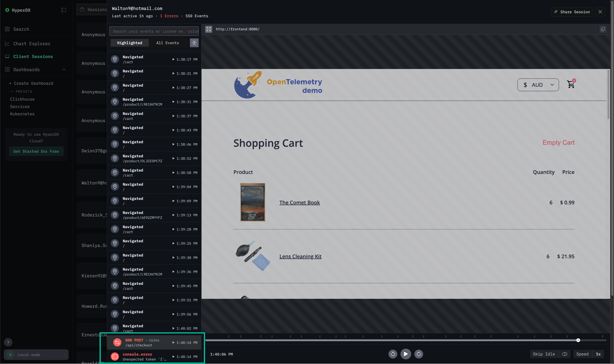Expand replay to fullscreen icon
Image resolution: width=614 pixels, height=364 pixels.
pyautogui.click(x=208, y=29)
